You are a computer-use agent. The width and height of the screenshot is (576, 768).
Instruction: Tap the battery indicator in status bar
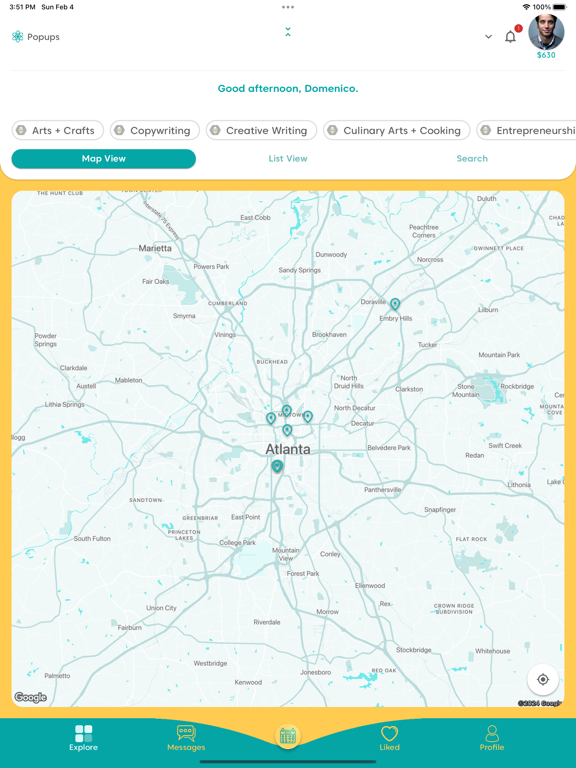point(559,7)
